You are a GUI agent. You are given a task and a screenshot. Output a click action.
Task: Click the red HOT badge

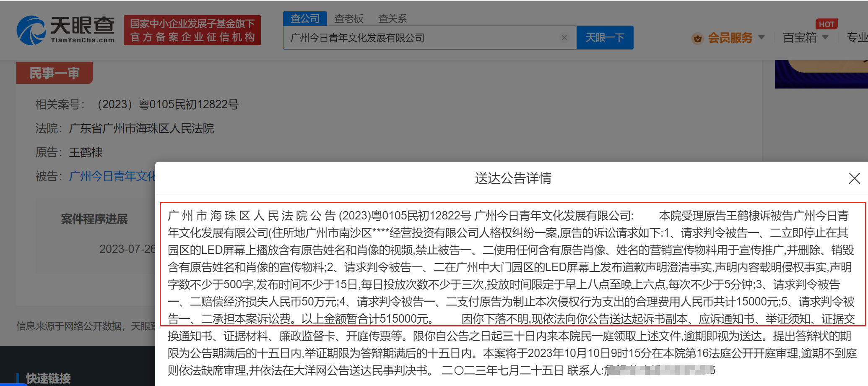(826, 24)
